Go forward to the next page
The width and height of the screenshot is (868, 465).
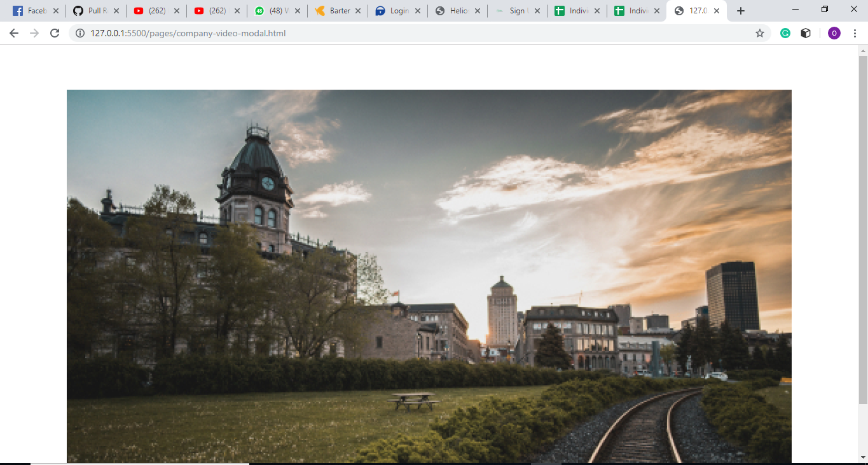(x=34, y=33)
